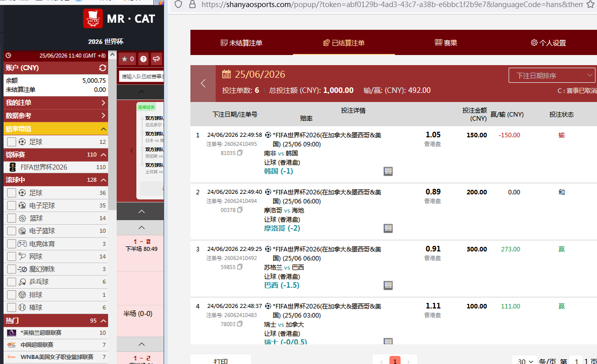Open the 赛果 tab
597x364 pixels.
(446, 42)
